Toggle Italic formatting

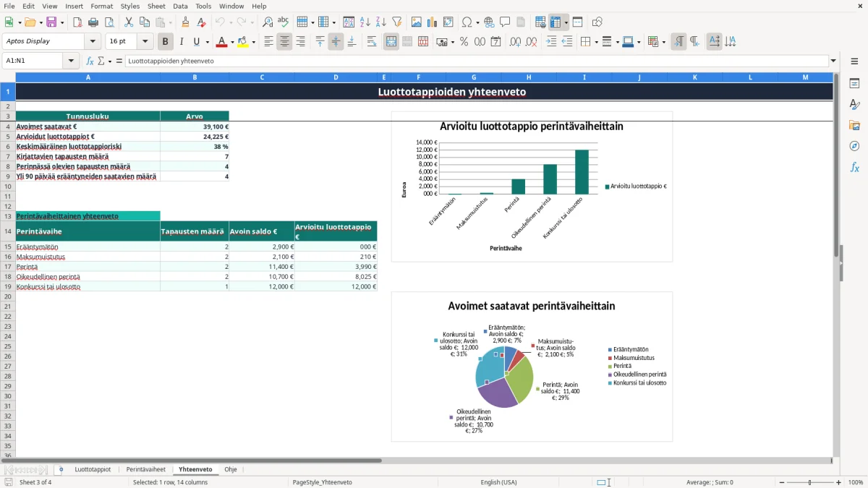point(182,42)
